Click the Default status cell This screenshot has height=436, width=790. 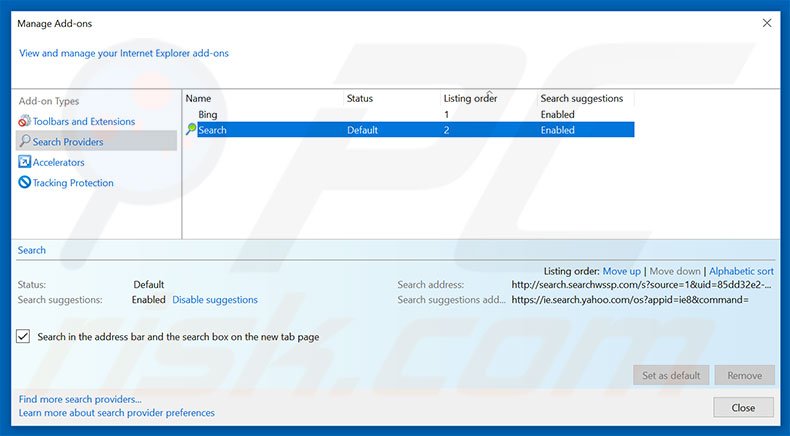point(362,130)
